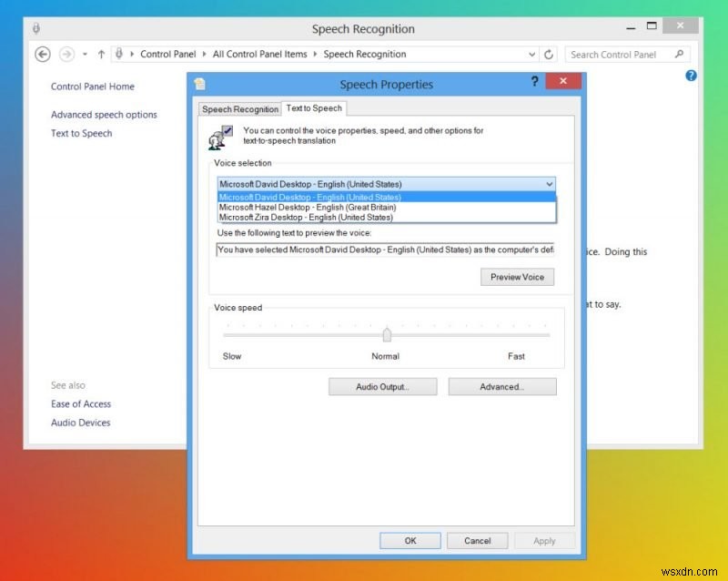The image size is (728, 581).
Task: Click the back arrow in Control Panel navigation
Action: tap(43, 54)
